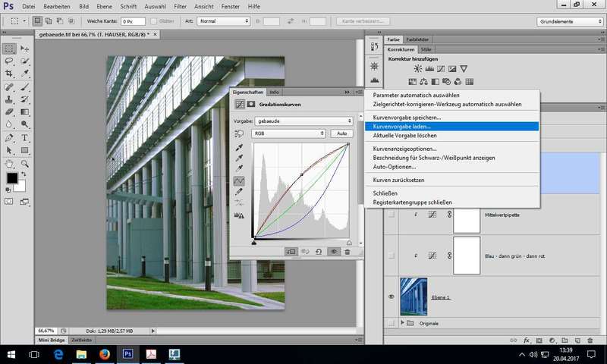Select the Crop tool in the toolbar
The width and height of the screenshot is (607, 364).
tap(10, 74)
